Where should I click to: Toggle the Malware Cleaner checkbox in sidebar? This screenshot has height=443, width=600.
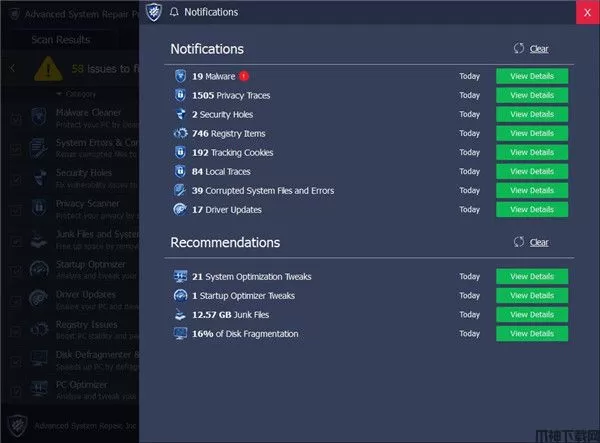(x=15, y=118)
